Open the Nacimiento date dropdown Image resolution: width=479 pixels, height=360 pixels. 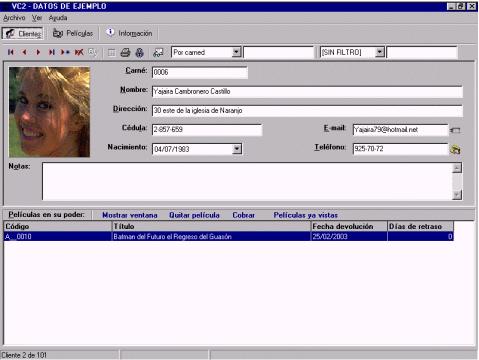237,149
